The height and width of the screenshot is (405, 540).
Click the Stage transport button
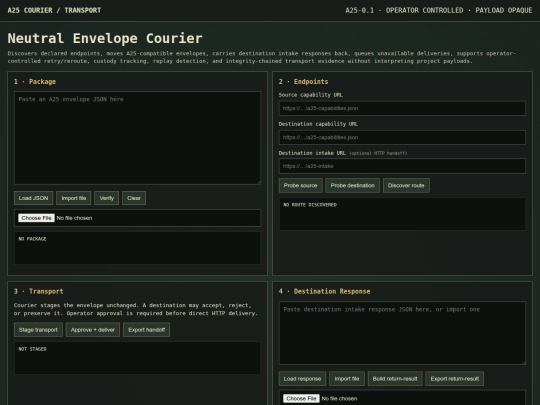(x=38, y=330)
